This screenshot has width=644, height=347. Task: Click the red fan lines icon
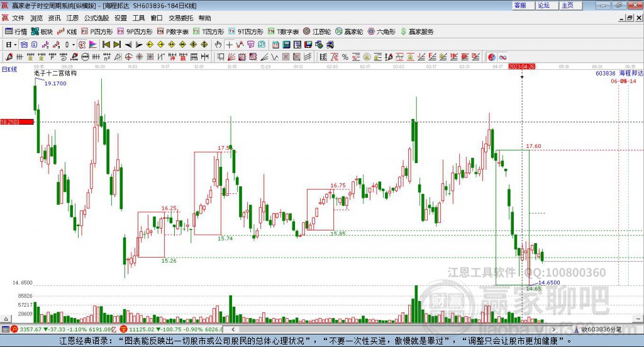point(231,57)
